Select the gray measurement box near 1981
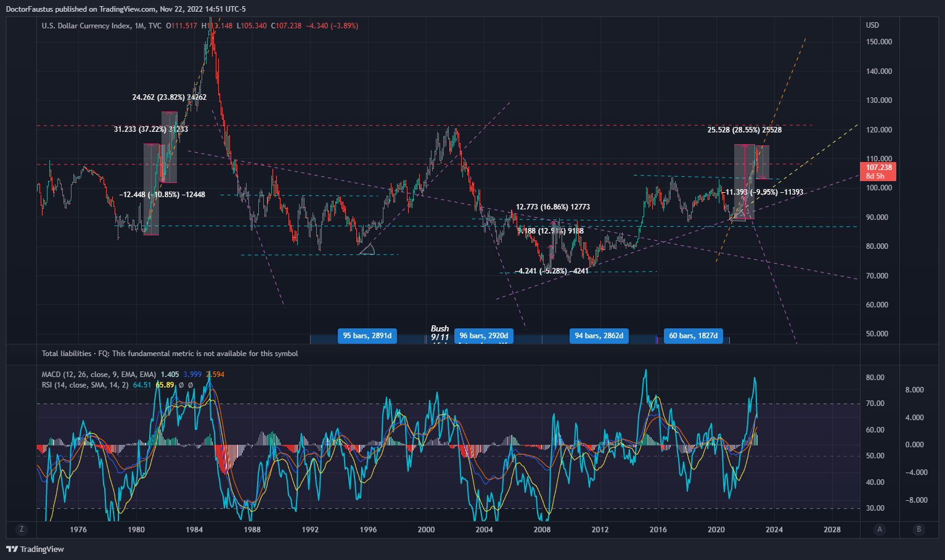This screenshot has height=560, width=945. (151, 189)
